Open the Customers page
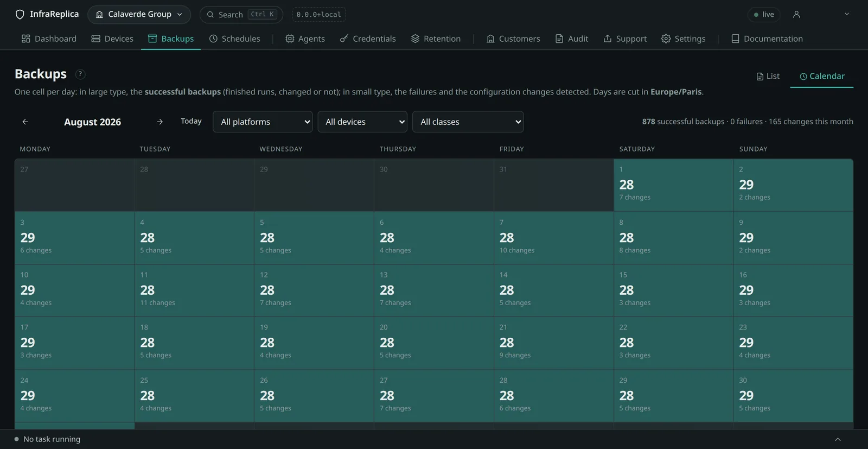 tap(513, 39)
